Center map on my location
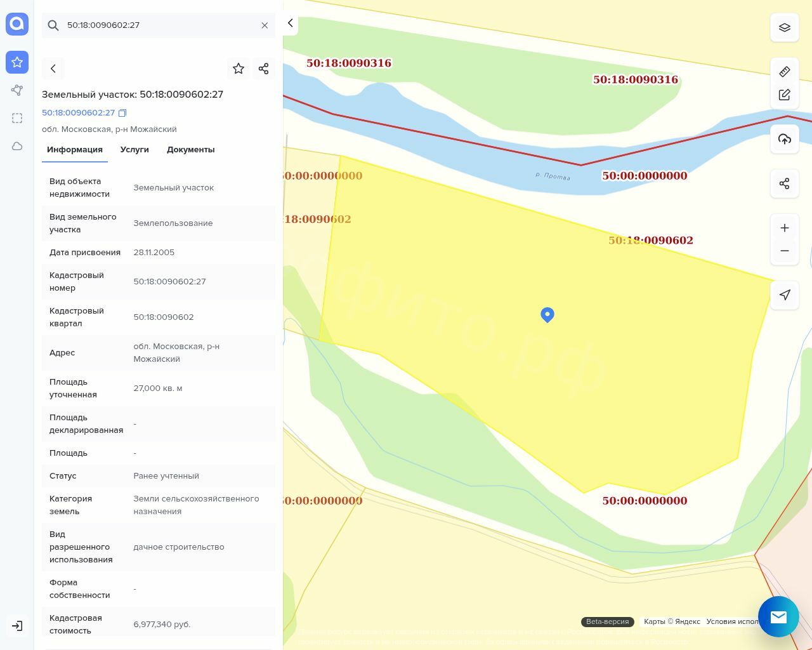Image resolution: width=812 pixels, height=650 pixels. coord(784,295)
